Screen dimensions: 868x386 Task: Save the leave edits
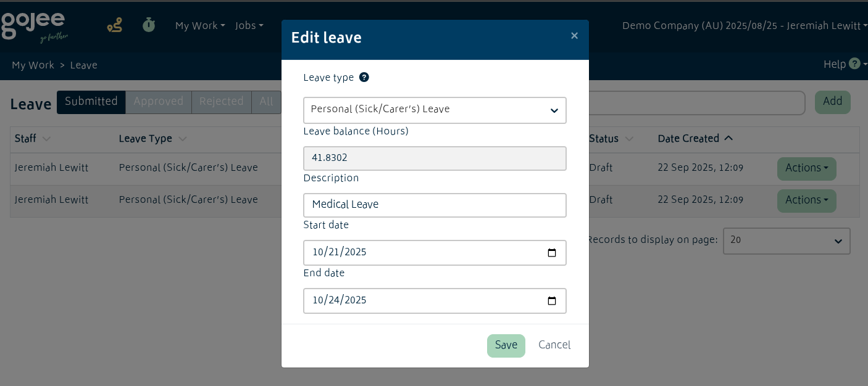(x=506, y=346)
